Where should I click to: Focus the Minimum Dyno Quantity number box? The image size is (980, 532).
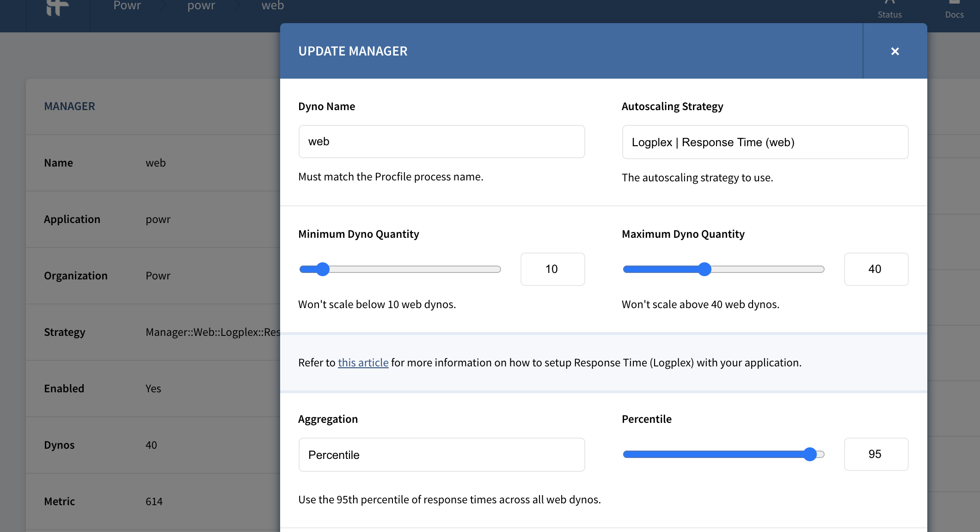coord(552,269)
